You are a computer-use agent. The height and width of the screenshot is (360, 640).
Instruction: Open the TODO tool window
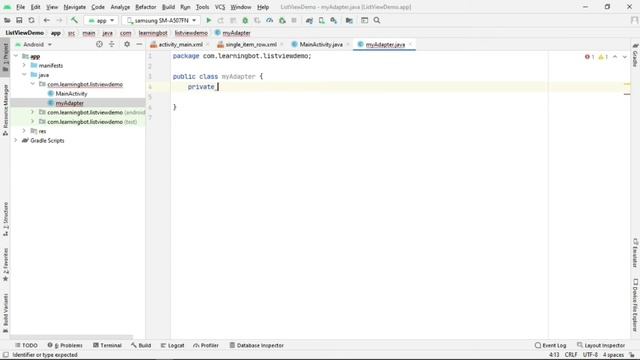tap(26, 345)
